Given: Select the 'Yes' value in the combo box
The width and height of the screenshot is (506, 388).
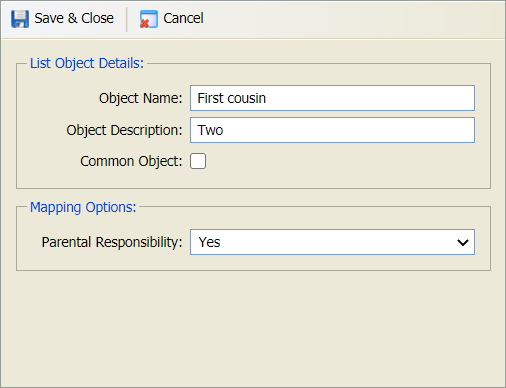Looking at the screenshot, I should (209, 242).
